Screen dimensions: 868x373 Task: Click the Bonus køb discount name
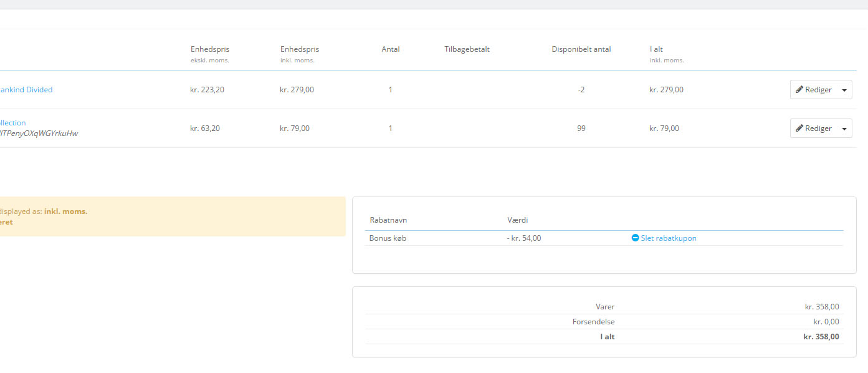388,238
